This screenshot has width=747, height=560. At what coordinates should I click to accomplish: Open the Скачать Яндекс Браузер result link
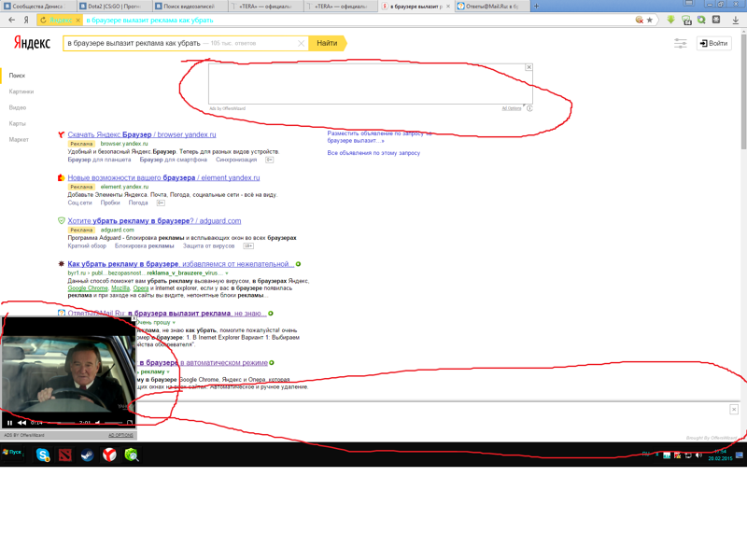(141, 134)
